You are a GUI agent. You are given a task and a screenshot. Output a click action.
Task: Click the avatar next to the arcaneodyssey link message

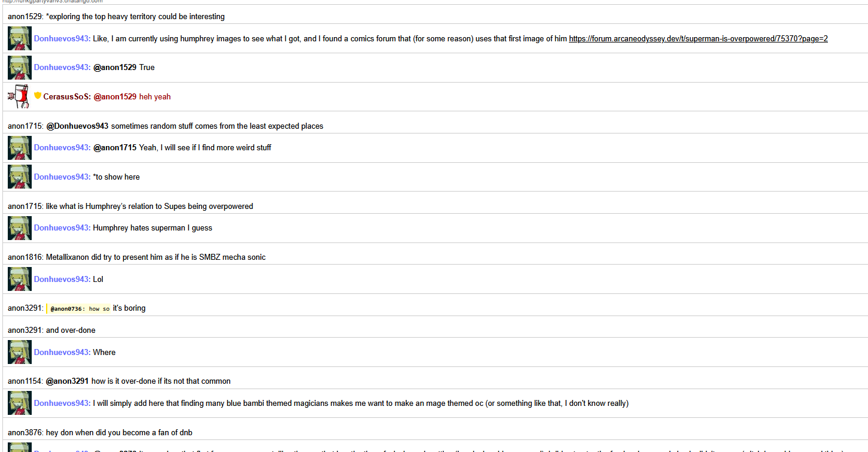19,38
